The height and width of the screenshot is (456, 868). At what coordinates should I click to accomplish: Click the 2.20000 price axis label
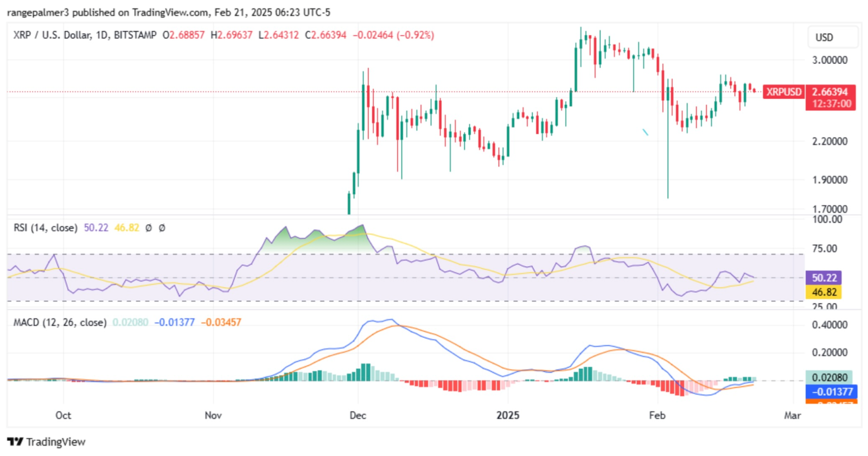tap(829, 141)
